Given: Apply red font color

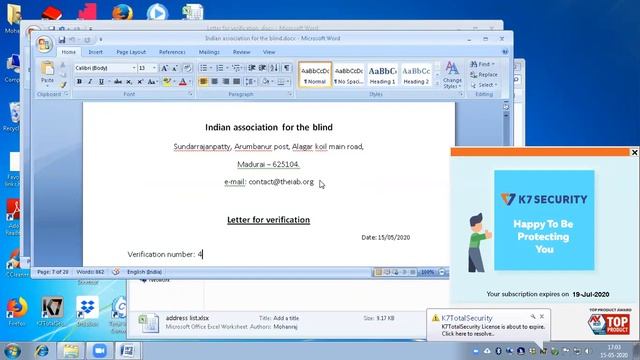Looking at the screenshot, I should (x=182, y=82).
